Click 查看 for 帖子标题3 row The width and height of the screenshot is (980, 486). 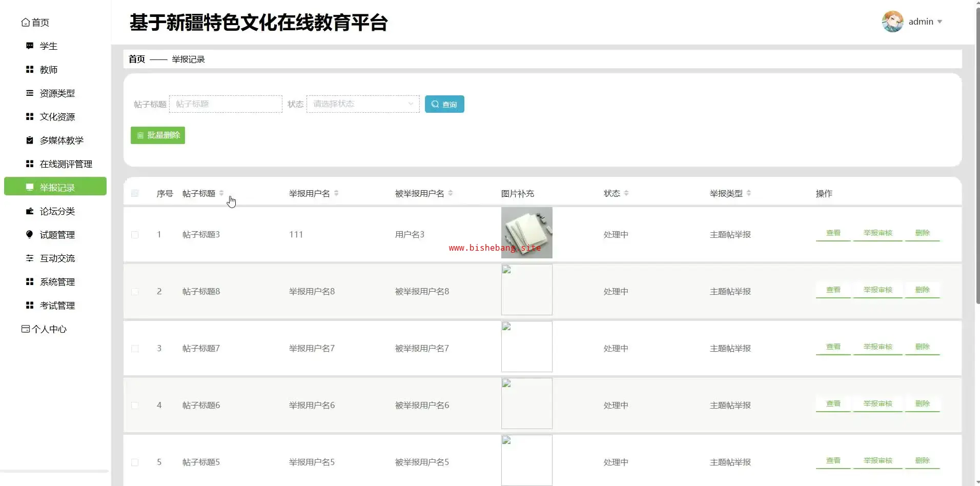(833, 233)
